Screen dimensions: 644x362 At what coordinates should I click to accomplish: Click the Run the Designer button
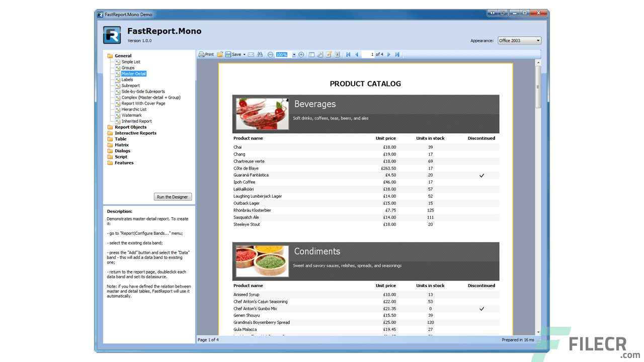[173, 197]
